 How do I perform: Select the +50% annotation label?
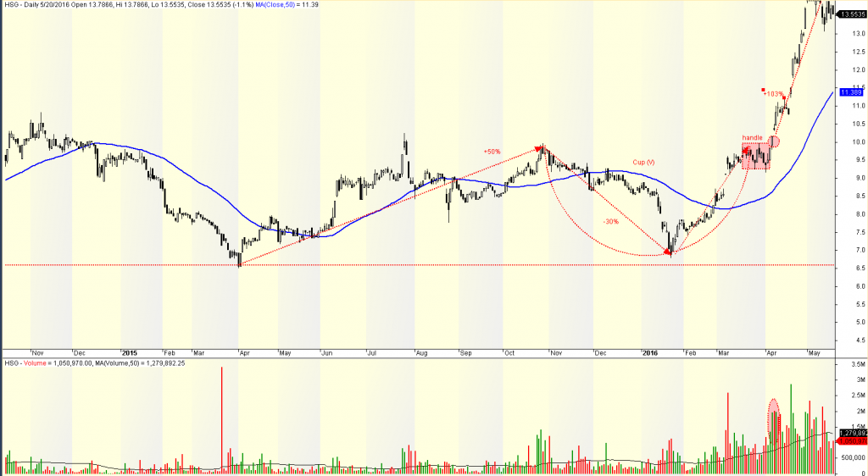tap(492, 152)
